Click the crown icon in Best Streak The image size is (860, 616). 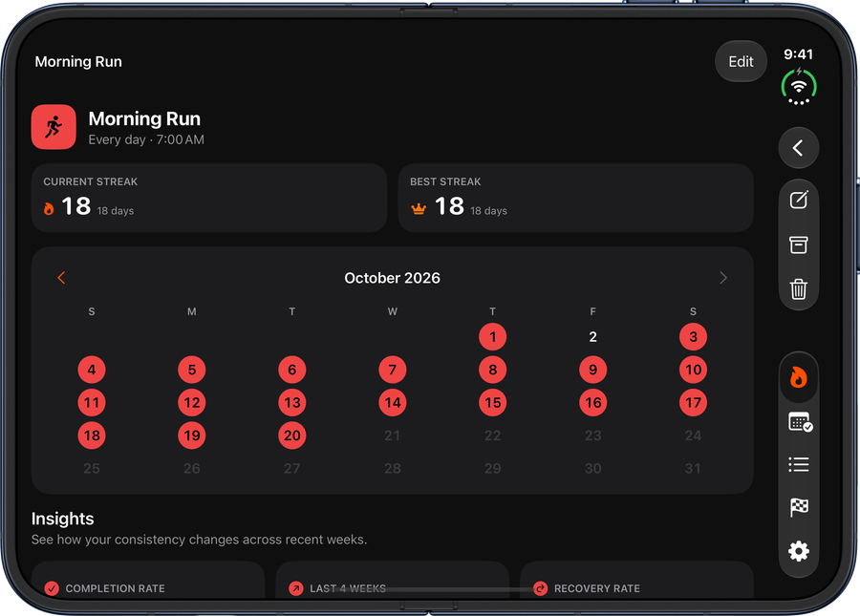pos(419,209)
